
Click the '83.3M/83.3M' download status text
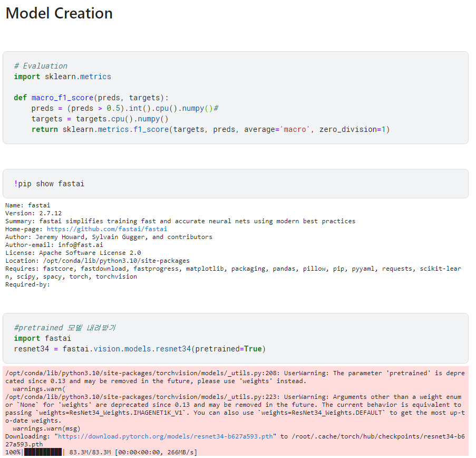click(90, 452)
